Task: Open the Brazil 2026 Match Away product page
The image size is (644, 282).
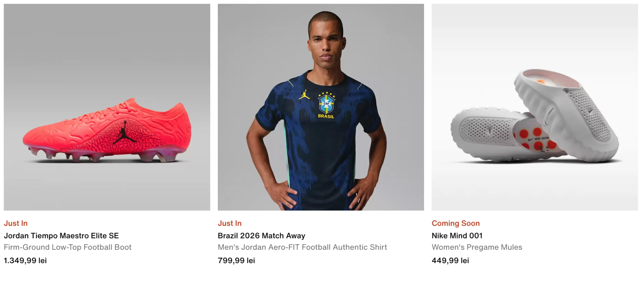Action: click(261, 236)
